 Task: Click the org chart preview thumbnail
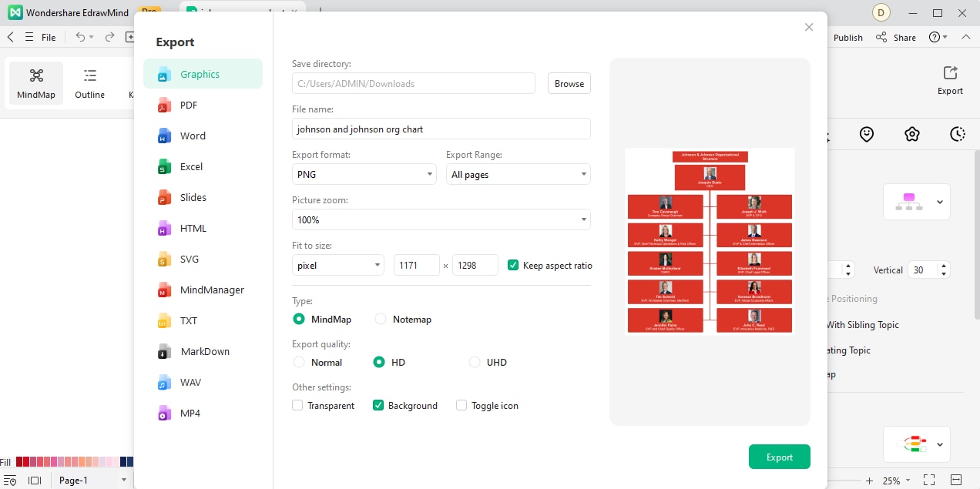click(x=710, y=242)
